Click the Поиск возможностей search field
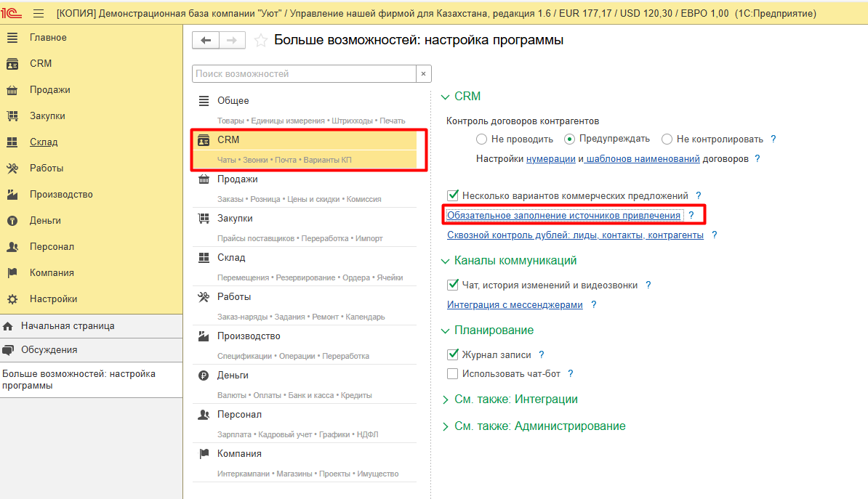 pos(304,74)
